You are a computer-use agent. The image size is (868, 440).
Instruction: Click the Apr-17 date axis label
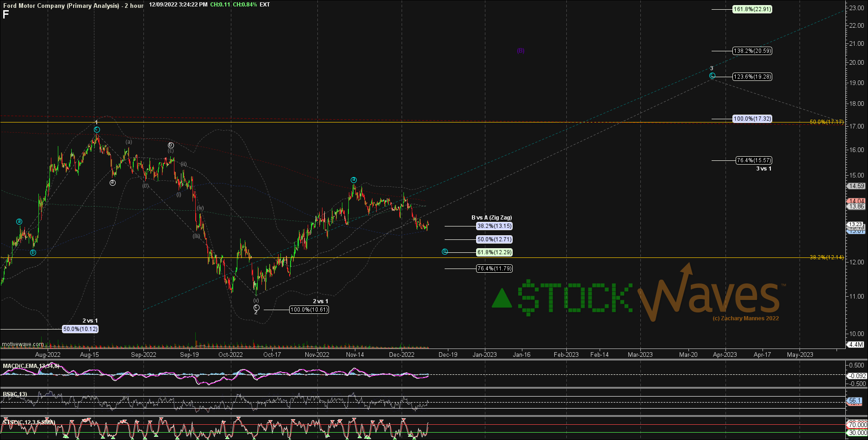pos(762,354)
